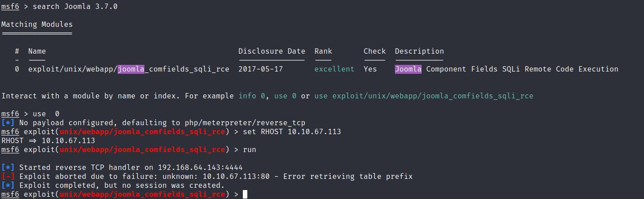Click the 'Disclosure Date' column header

click(271, 51)
